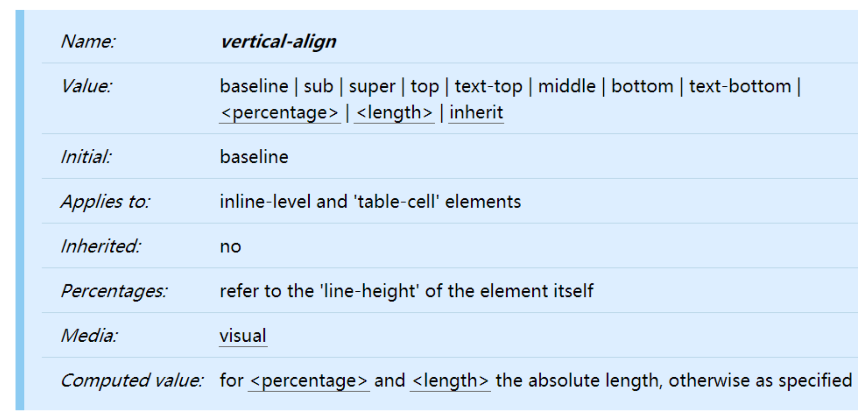Open <length> link in Computed value row
Image resolution: width=868 pixels, height=420 pixels.
450,381
